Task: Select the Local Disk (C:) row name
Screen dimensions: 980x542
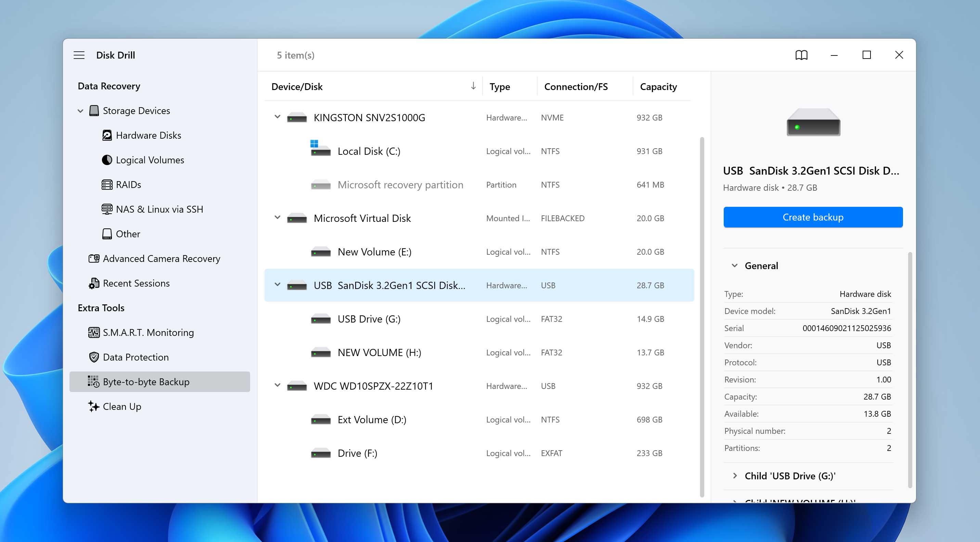Action: 369,151
